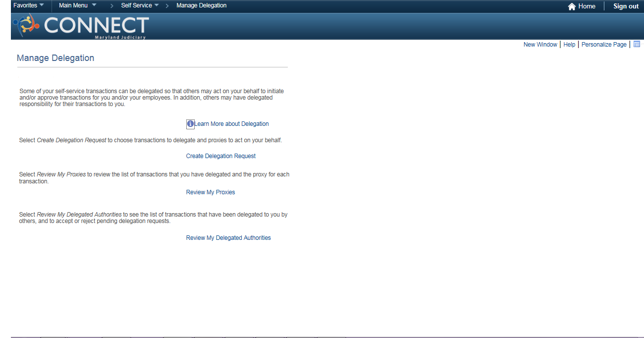
Task: Click the table icon next to Personalize Page
Action: (x=637, y=44)
